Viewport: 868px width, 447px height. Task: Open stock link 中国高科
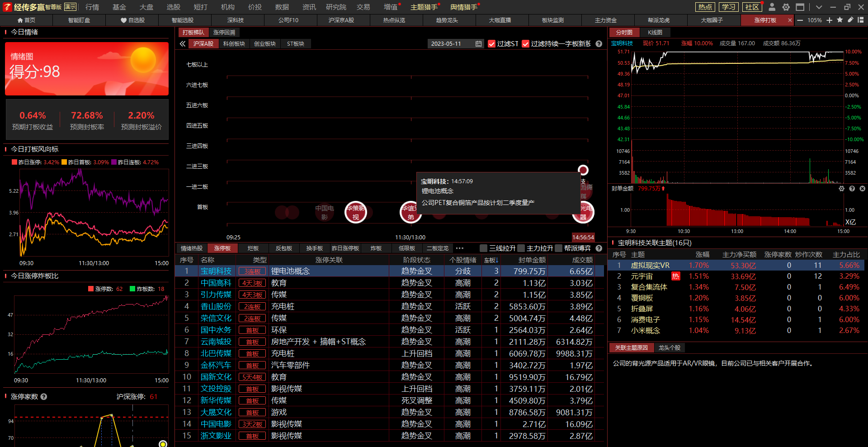pos(216,283)
